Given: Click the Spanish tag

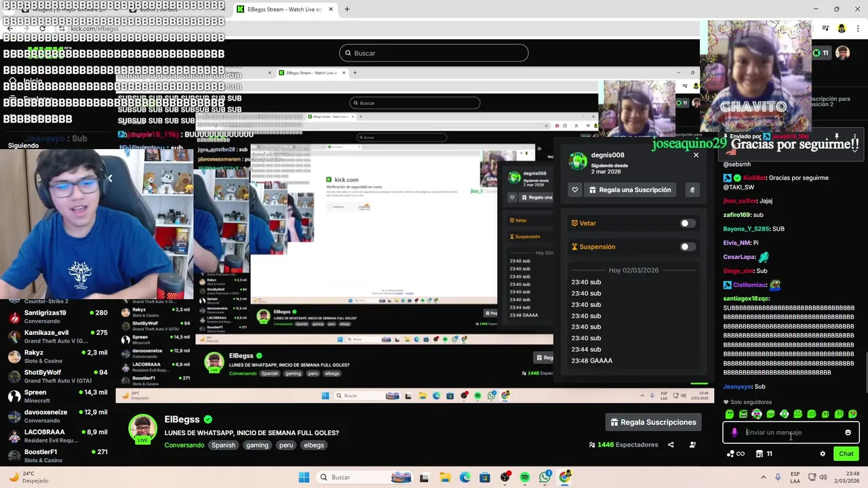Looking at the screenshot, I should click(223, 445).
